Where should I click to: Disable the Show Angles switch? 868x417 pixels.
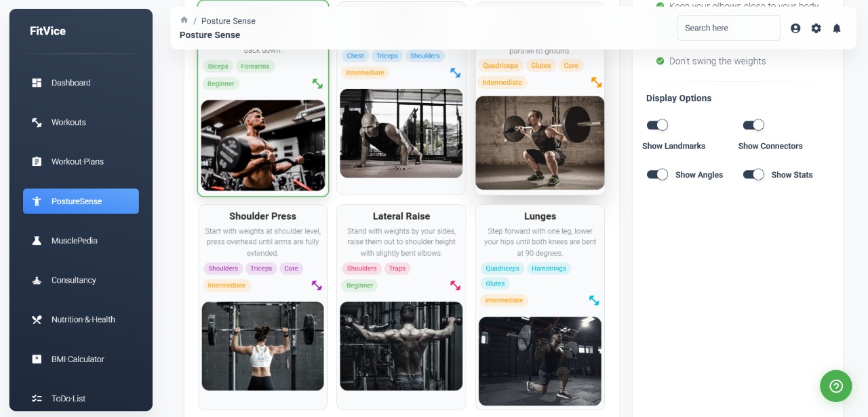coord(657,174)
